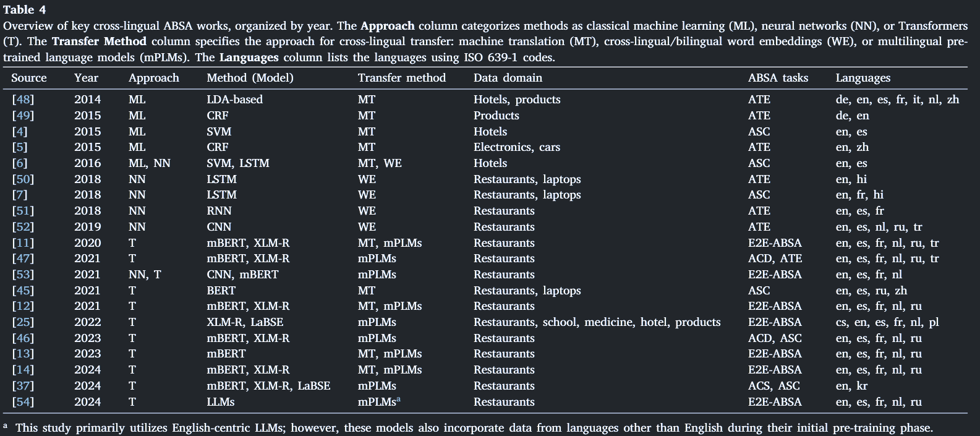
Task: Open citation link [51]
Action: point(23,210)
